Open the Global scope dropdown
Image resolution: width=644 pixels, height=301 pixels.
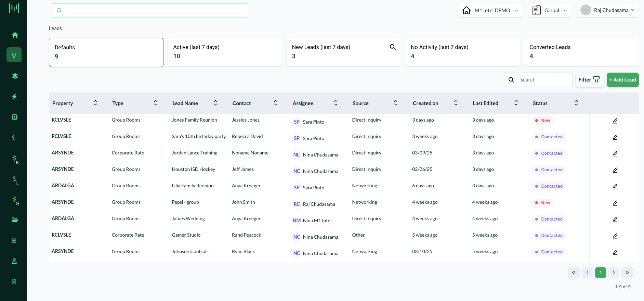point(549,11)
